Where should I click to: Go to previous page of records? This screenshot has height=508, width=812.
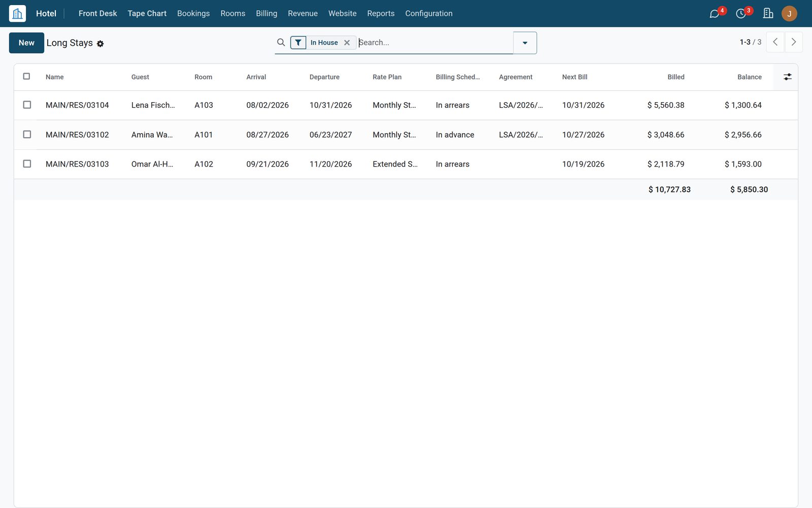click(x=775, y=42)
